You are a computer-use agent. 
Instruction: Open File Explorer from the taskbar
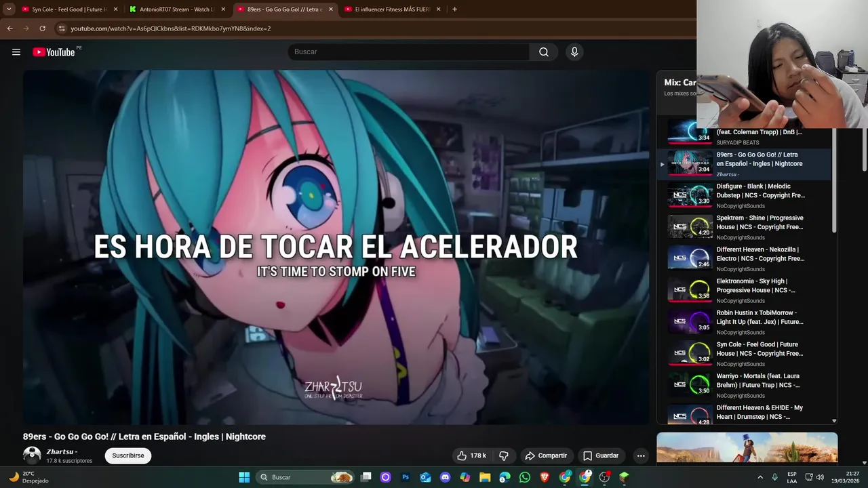click(485, 477)
